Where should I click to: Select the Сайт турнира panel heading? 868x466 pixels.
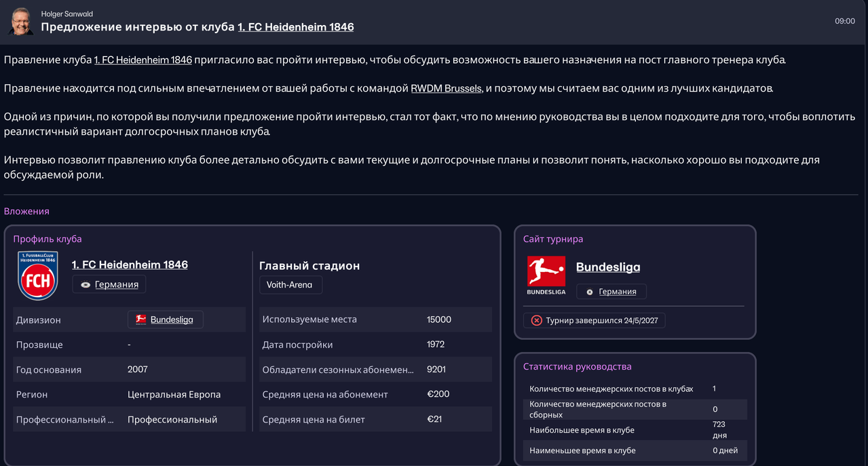(553, 239)
